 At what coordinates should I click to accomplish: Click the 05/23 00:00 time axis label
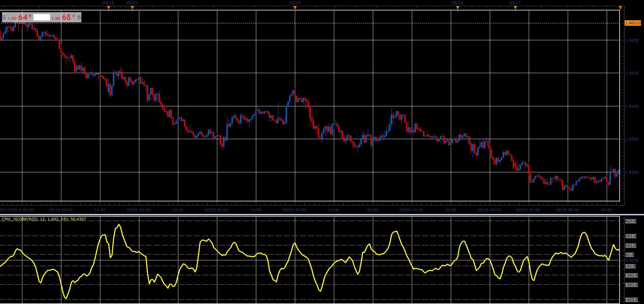(x=295, y=210)
